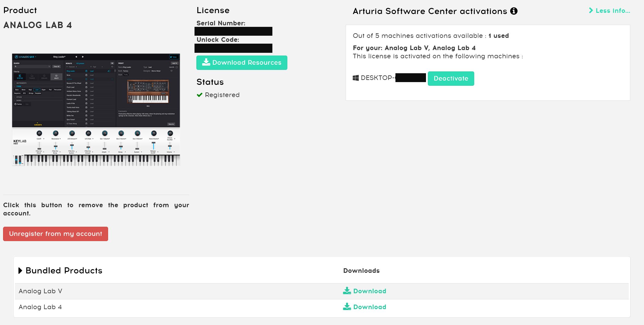Click the download icon on Download Resources
Image resolution: width=644 pixels, height=325 pixels.
[206, 62]
